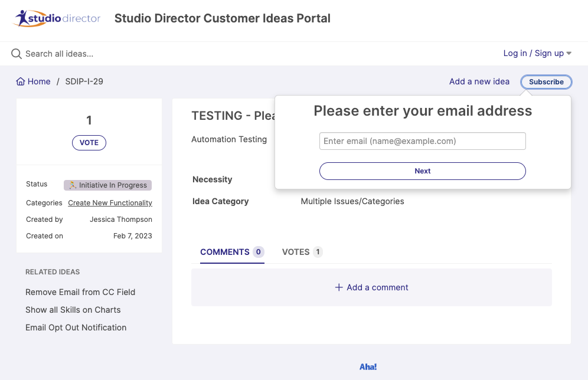Click the Studio Director logo
This screenshot has height=380, width=588.
pyautogui.click(x=56, y=18)
